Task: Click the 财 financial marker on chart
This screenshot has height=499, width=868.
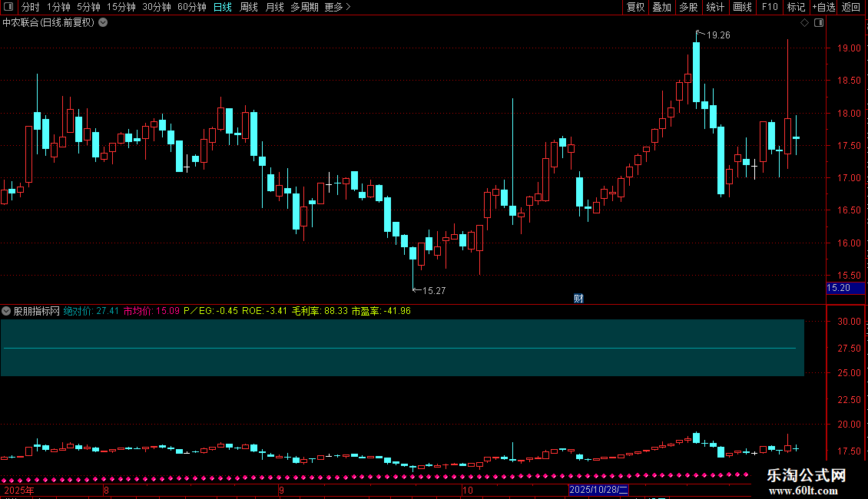Action: (x=578, y=298)
